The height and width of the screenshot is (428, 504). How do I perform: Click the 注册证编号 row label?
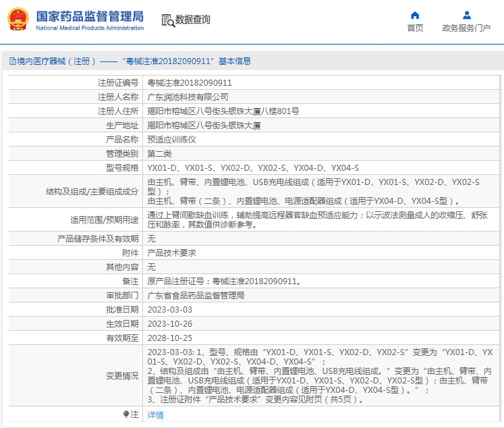(118, 83)
